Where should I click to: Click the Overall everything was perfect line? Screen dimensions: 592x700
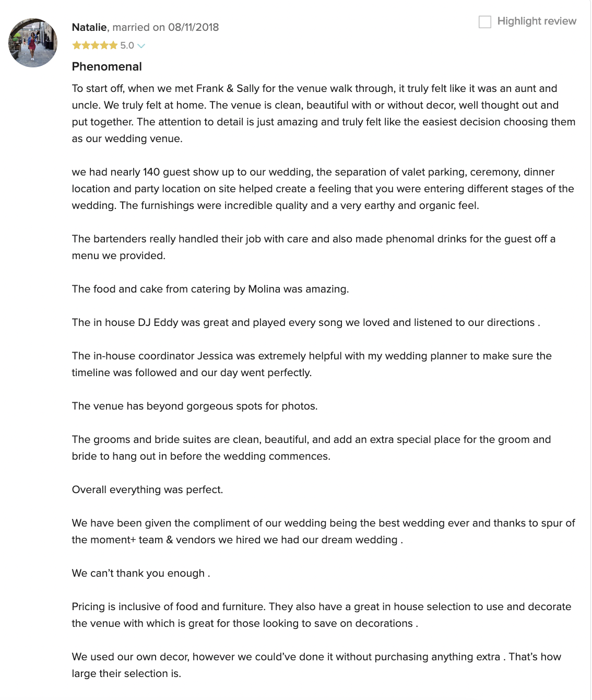(148, 489)
